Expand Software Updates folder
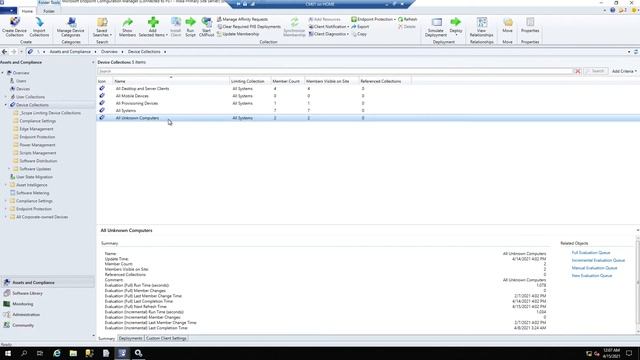 tap(9, 169)
